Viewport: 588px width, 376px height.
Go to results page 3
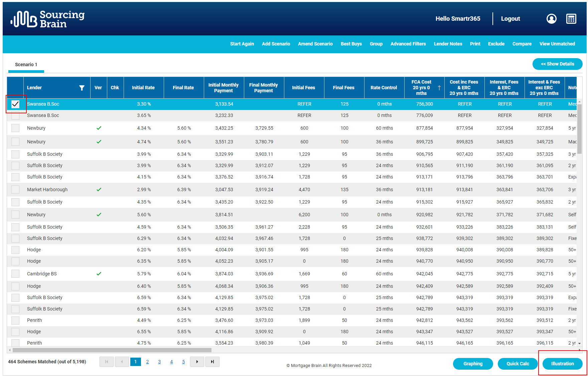(159, 362)
